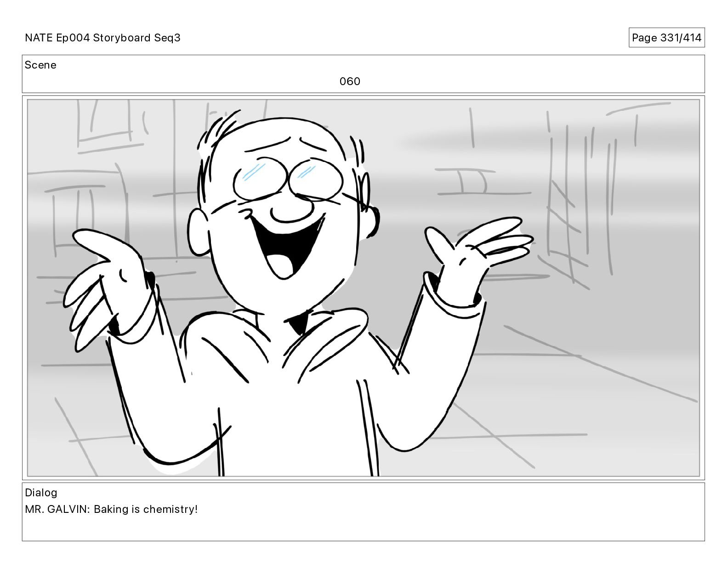Viewport: 728px width, 563px height.
Task: Select the Scene label text
Action: pos(40,65)
